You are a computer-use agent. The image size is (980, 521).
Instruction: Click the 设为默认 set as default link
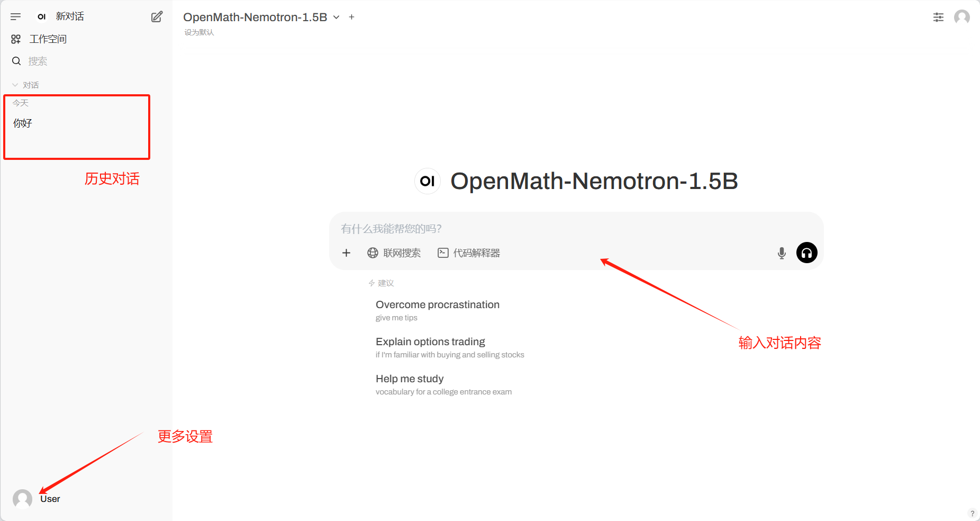point(199,32)
